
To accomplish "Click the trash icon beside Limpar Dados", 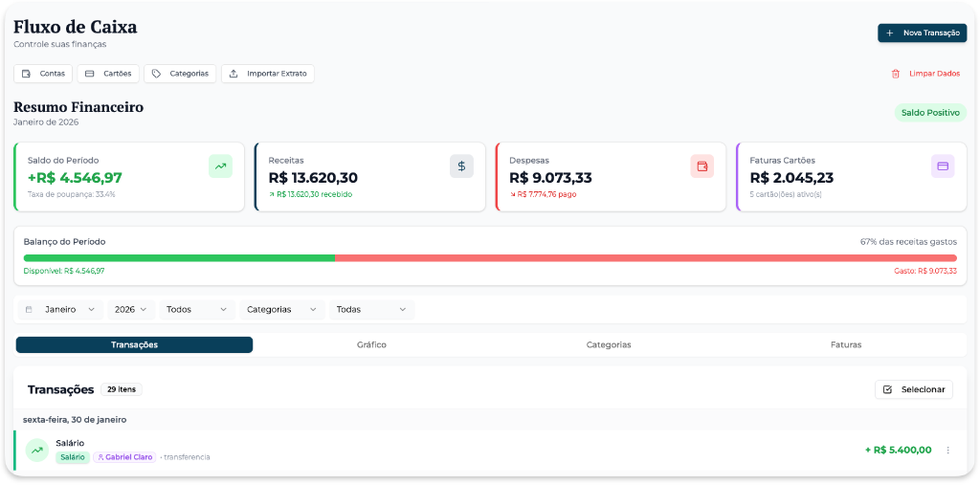I will point(895,74).
